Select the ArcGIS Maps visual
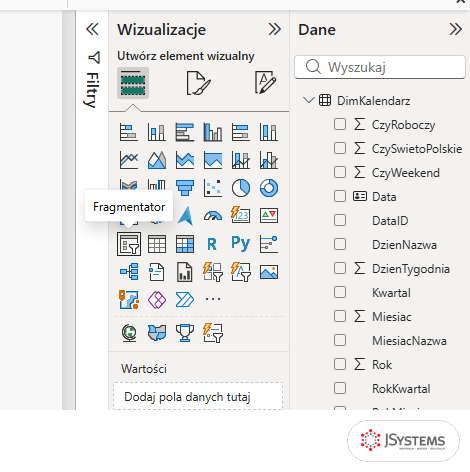The image size is (470, 472). (129, 299)
